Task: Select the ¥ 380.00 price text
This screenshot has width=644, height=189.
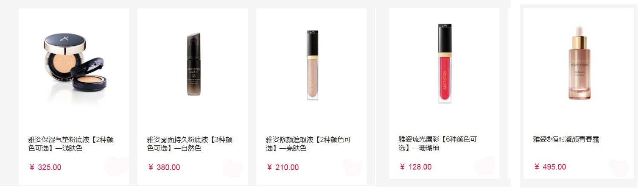Action: (x=164, y=167)
